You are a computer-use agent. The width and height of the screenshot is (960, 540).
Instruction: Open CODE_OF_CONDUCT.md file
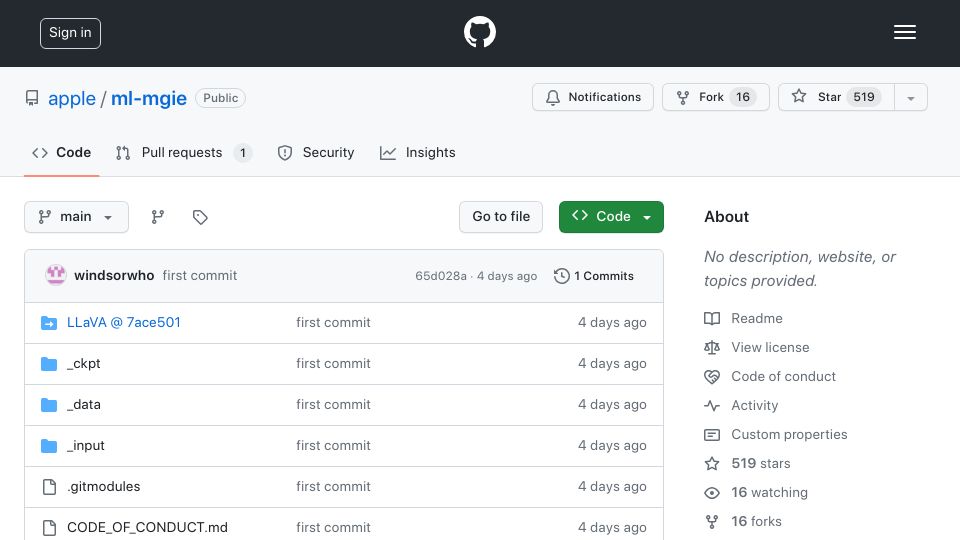(x=148, y=528)
